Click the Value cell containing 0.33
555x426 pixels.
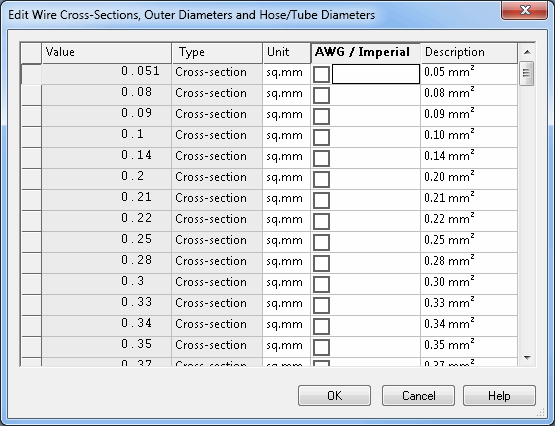tap(107, 305)
